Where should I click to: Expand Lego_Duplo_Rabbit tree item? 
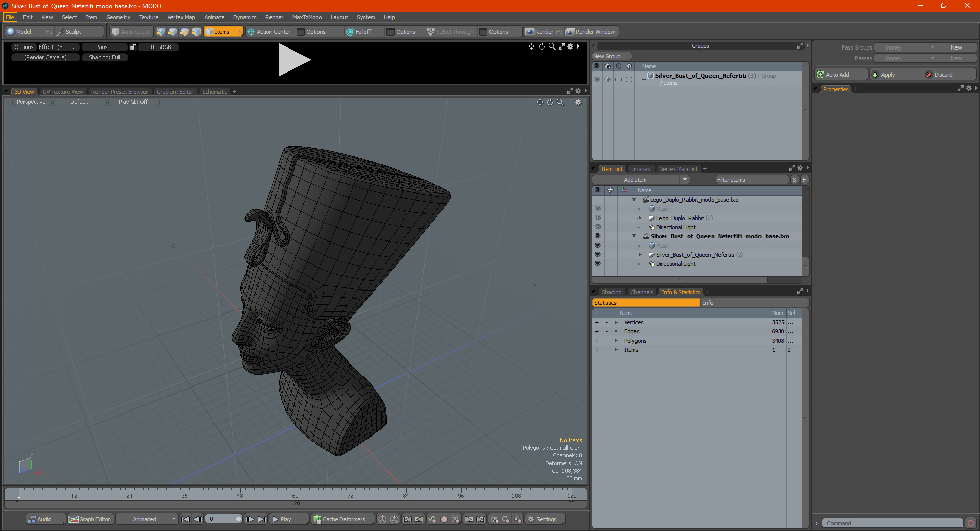[x=641, y=218]
